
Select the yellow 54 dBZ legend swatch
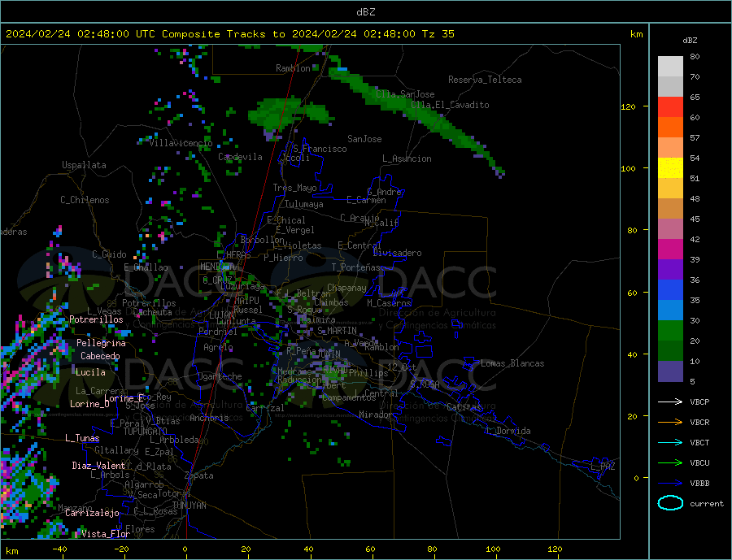(670, 168)
